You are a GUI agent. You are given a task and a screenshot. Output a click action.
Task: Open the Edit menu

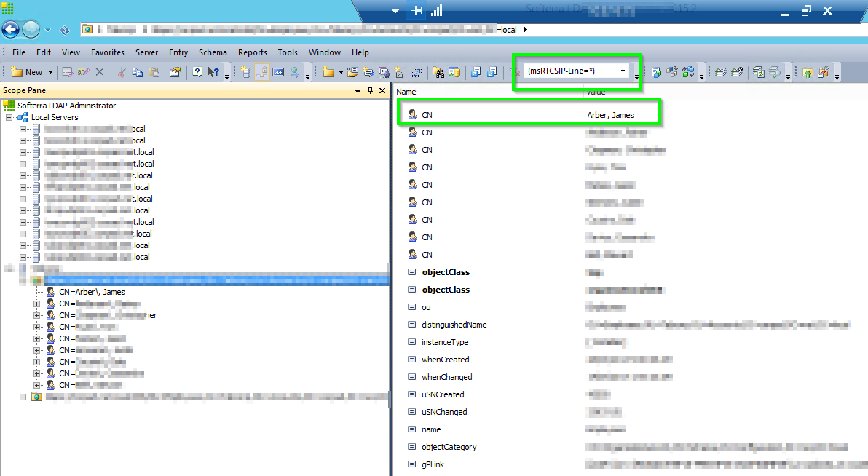coord(44,52)
